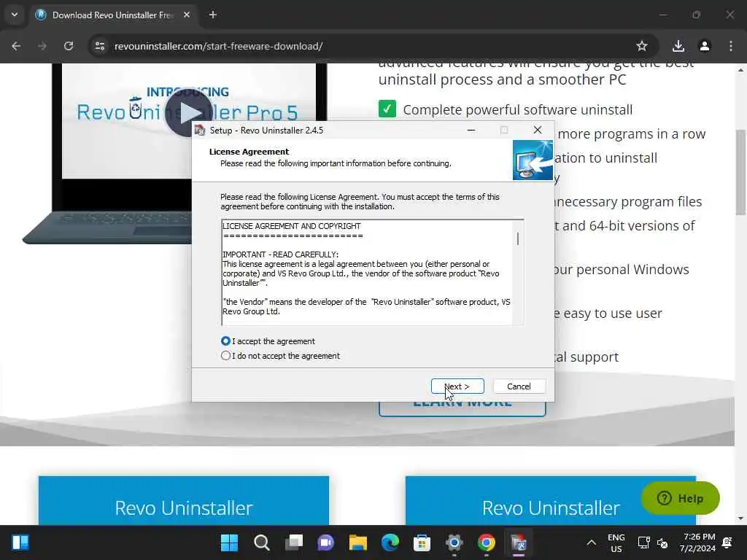The height and width of the screenshot is (560, 747).
Task: Open Chrome profile icon
Action: 705,46
